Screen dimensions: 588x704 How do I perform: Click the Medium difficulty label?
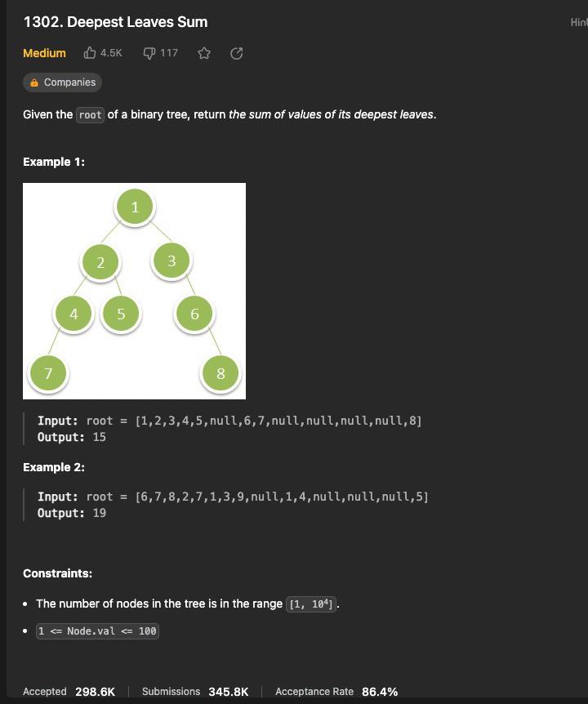coord(42,52)
